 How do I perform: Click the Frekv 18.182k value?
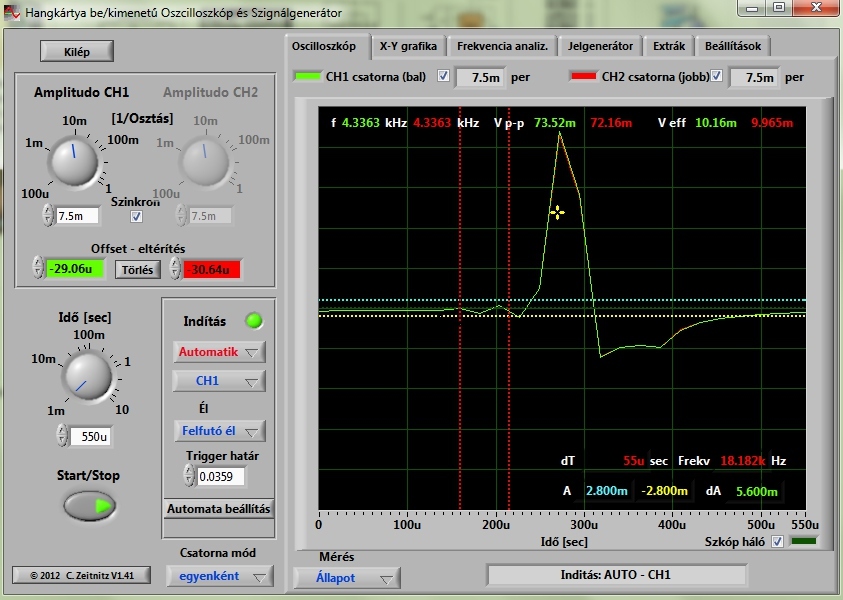pyautogui.click(x=742, y=461)
